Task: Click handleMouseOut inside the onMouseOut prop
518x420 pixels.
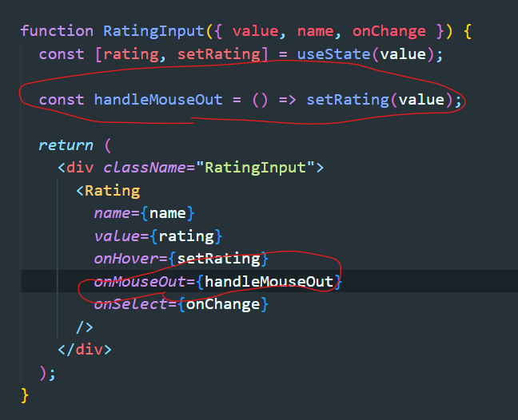Action: click(269, 282)
